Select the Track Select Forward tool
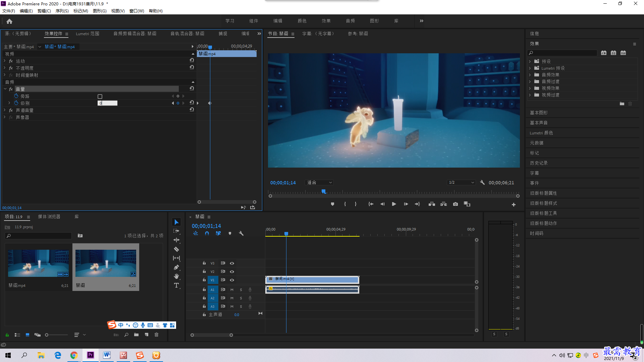 [176, 231]
